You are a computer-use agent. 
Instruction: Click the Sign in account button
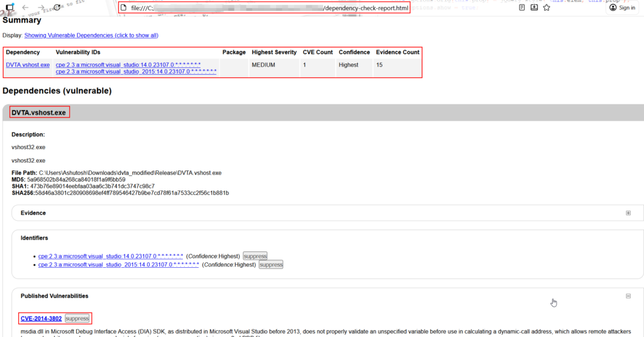coord(622,8)
